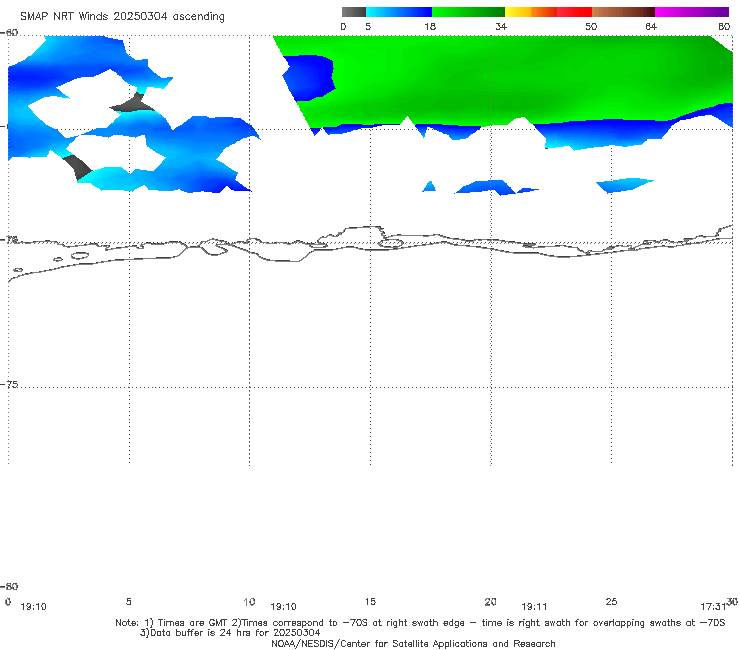The width and height of the screenshot is (740, 650).
Task: Click the color scale label '80'
Action: click(724, 26)
